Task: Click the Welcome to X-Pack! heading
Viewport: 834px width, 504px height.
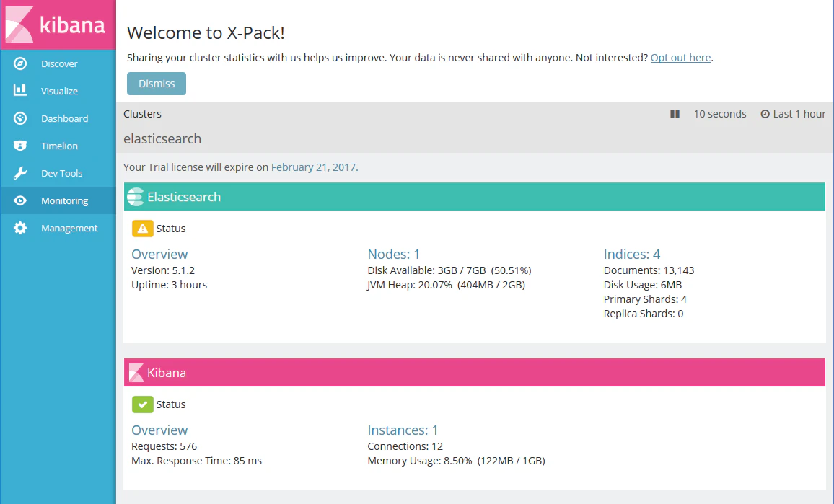Action: [x=206, y=33]
